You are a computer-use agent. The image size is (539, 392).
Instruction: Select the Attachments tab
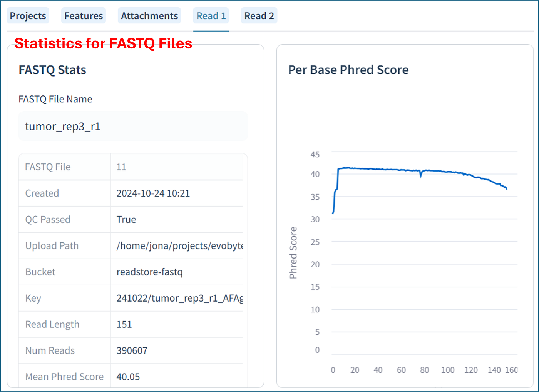pyautogui.click(x=149, y=16)
